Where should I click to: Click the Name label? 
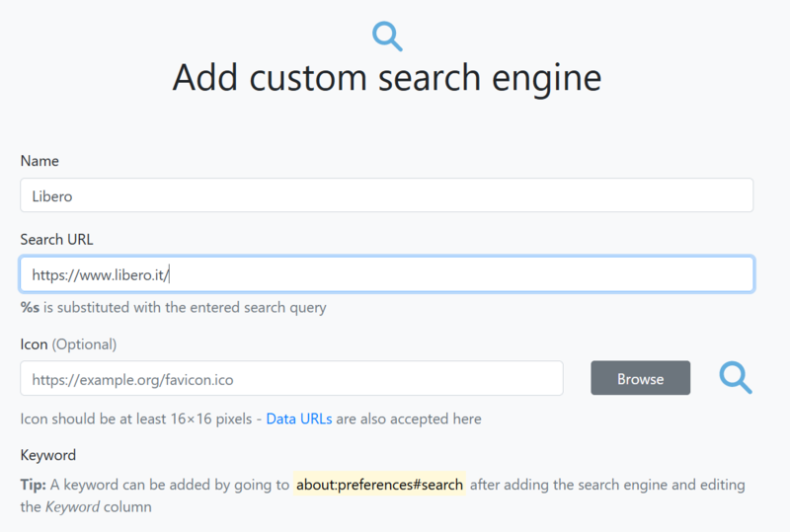[x=39, y=161]
